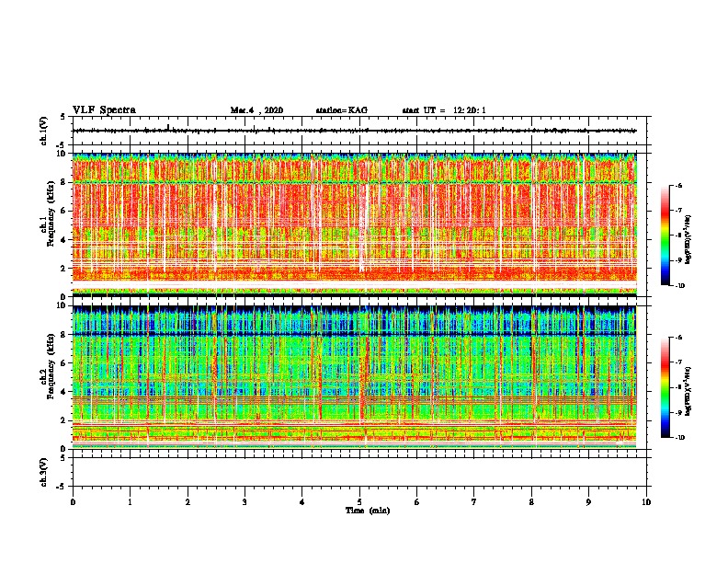728x563 pixels.
Task: Select the date text "Mar.4 , 2020"
Action: [256, 110]
